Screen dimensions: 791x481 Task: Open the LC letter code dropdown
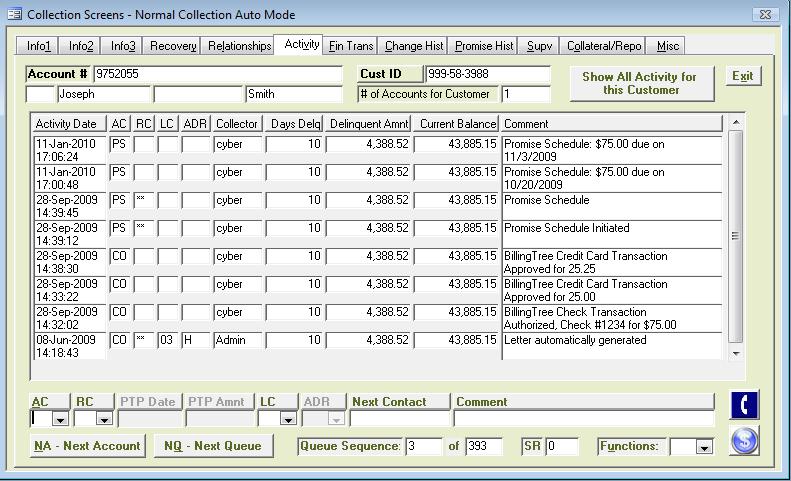pos(289,420)
